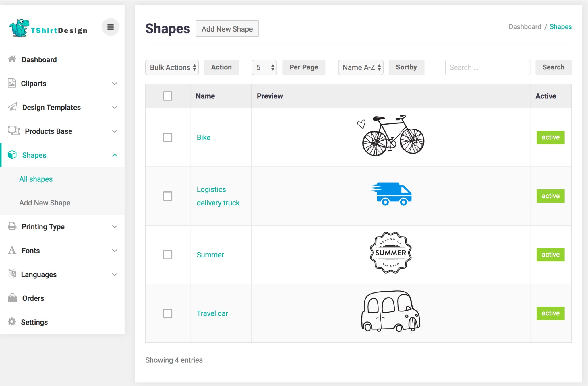The image size is (588, 386).
Task: Go to Add New Shape in sidebar
Action: [x=45, y=203]
